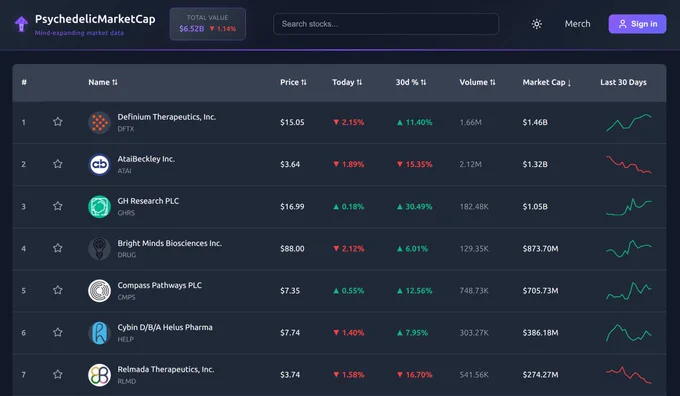Open the Compass Pathways maze logo icon
The image size is (680, 396).
click(99, 291)
